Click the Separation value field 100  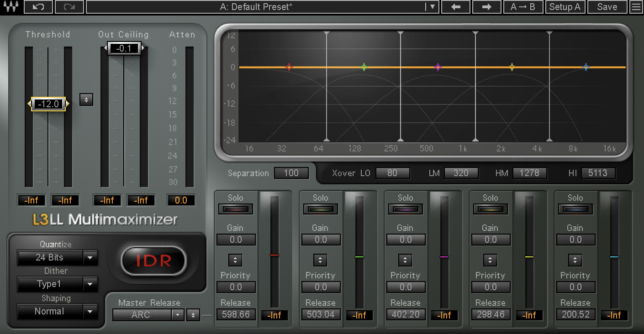coord(291,173)
